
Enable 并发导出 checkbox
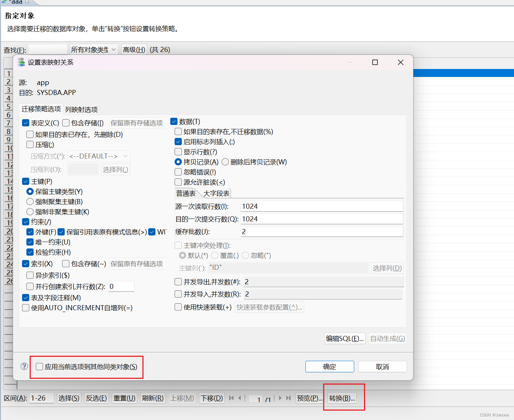coord(178,282)
